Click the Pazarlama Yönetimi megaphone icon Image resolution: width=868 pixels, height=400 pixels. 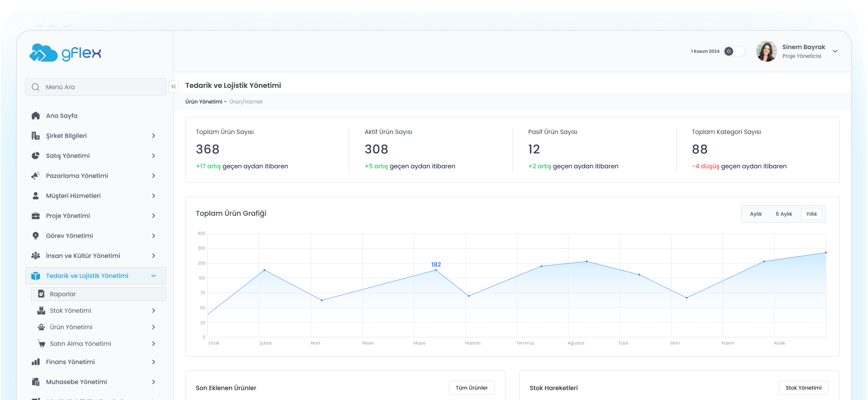click(x=35, y=175)
